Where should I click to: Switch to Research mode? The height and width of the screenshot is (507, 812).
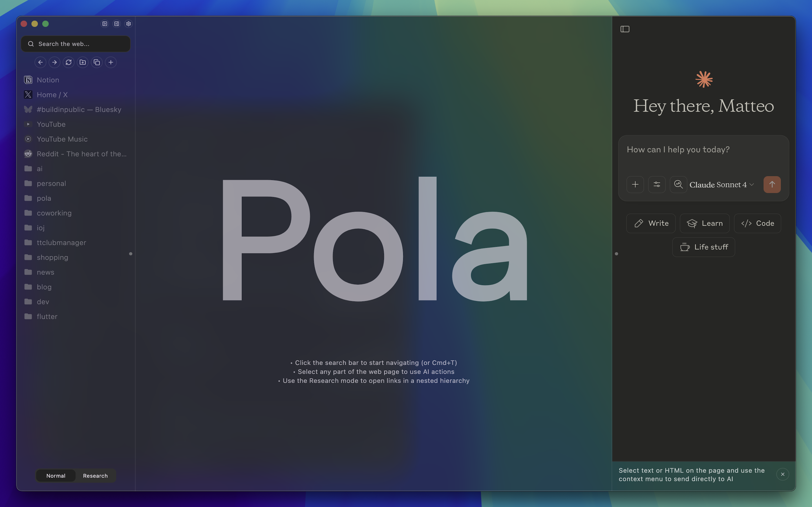95,475
